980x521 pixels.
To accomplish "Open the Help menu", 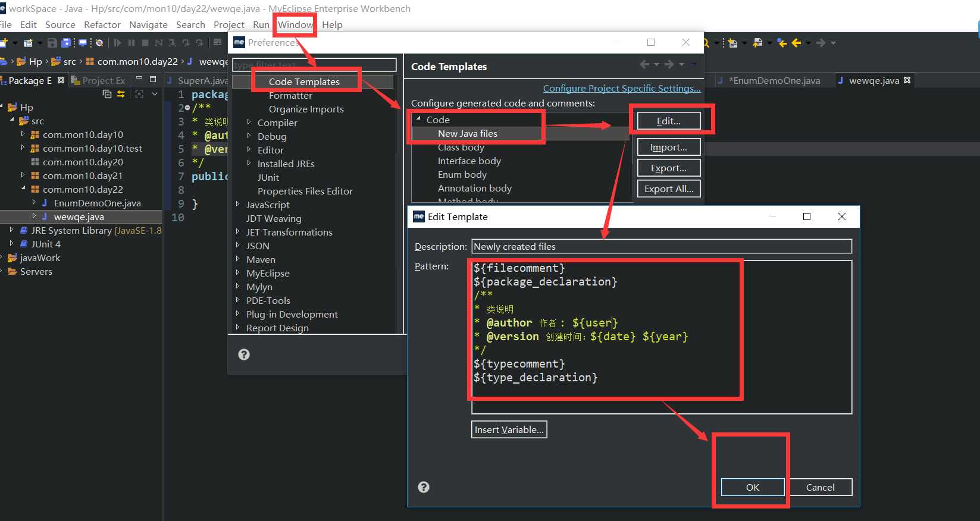I will coord(332,24).
